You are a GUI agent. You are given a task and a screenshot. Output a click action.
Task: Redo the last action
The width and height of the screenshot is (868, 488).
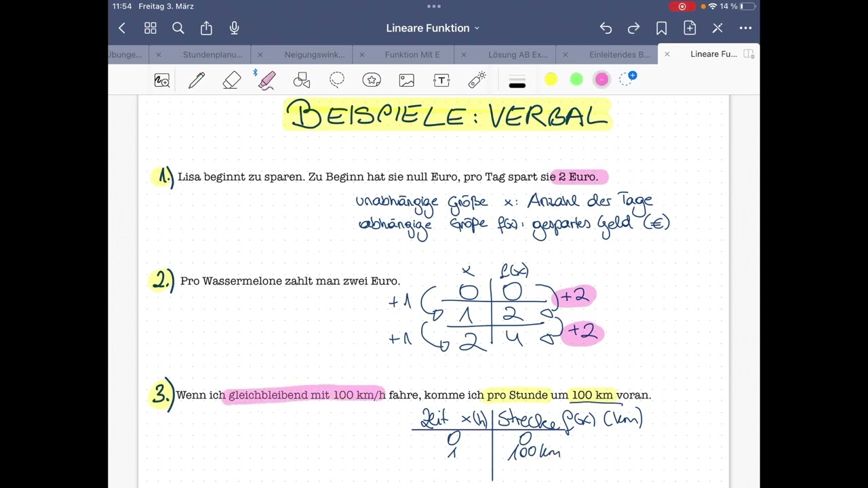coord(633,28)
